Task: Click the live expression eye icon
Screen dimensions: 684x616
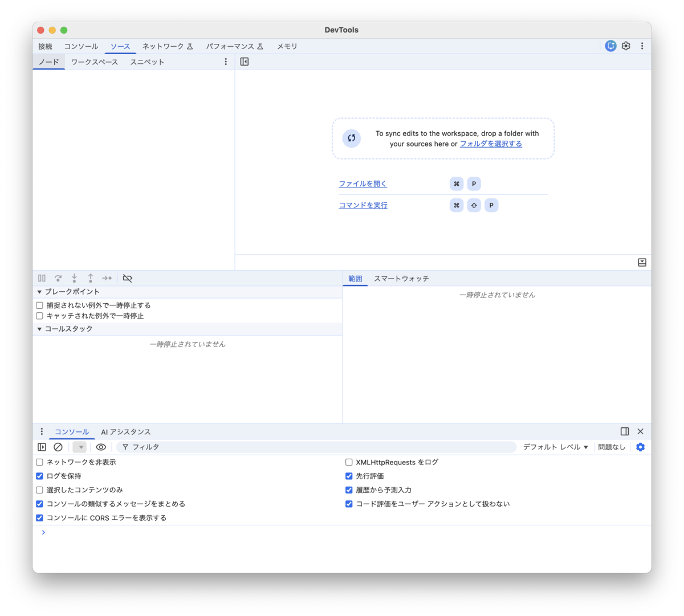Action: (101, 447)
